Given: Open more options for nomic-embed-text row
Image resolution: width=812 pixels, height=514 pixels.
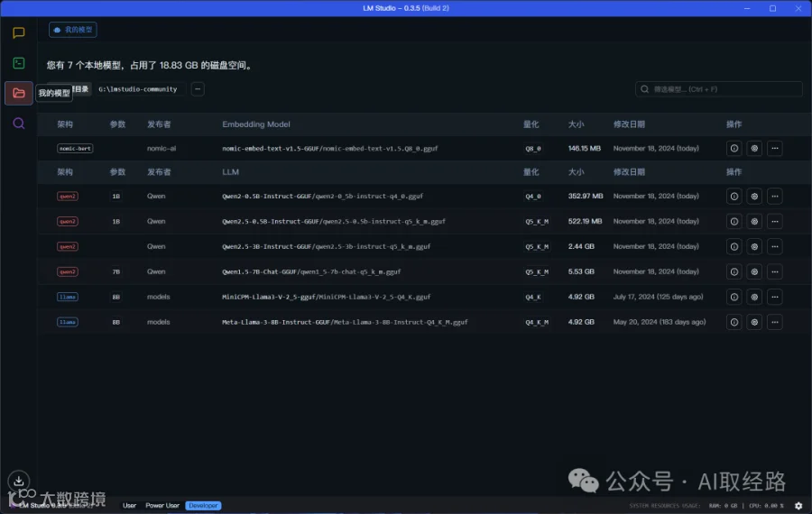Looking at the screenshot, I should tap(775, 149).
